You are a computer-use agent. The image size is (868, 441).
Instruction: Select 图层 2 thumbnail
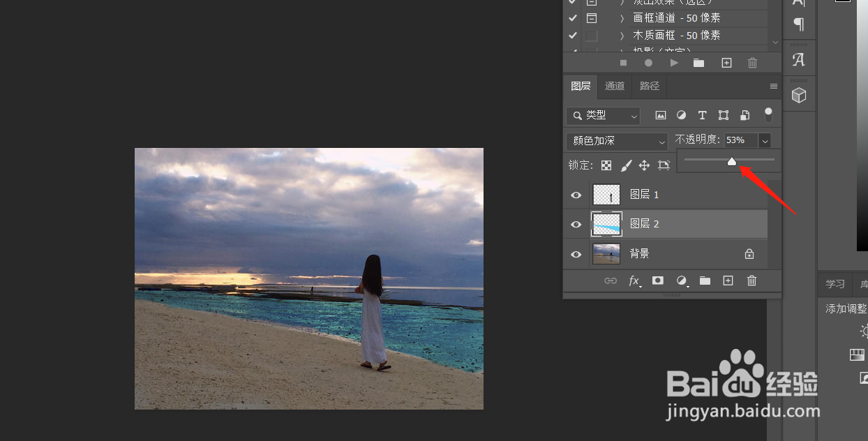606,224
